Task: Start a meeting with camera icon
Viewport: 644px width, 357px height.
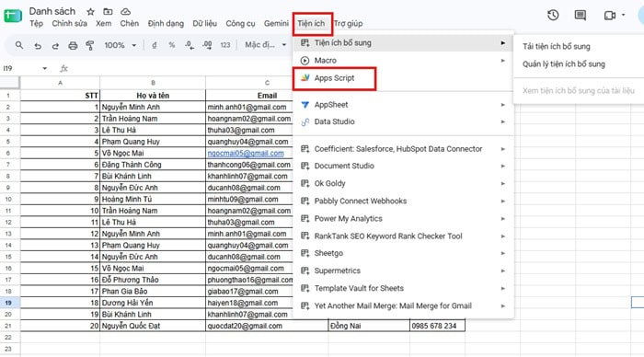Action: (609, 16)
